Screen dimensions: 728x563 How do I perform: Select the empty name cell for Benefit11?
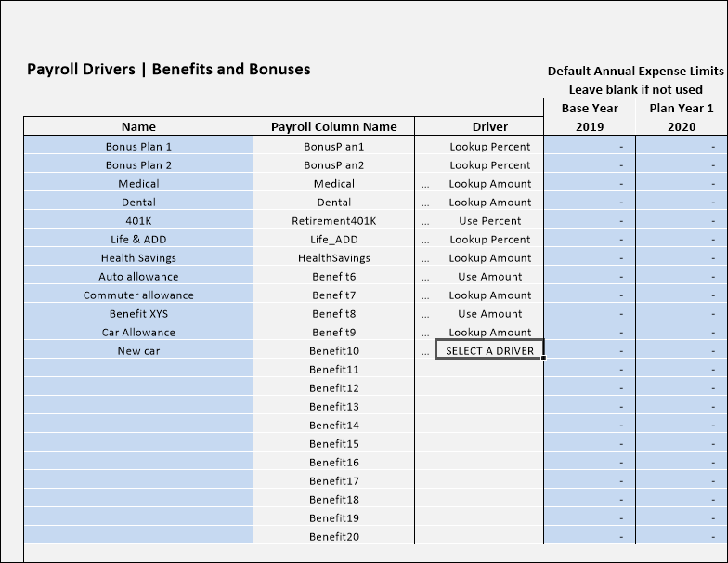point(138,368)
